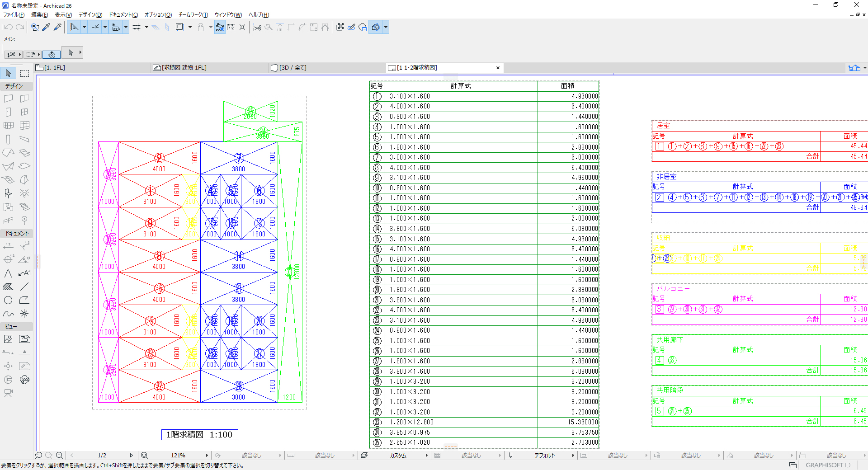Viewport: 868px width, 470px height.
Task: Click the Measure tool ruler icon
Action: [231, 27]
